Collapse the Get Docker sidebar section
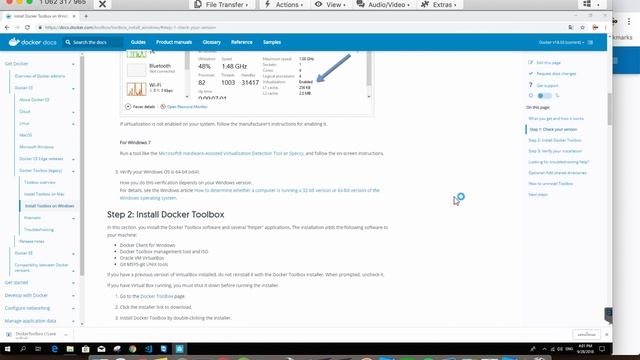640x360 pixels. tap(73, 64)
